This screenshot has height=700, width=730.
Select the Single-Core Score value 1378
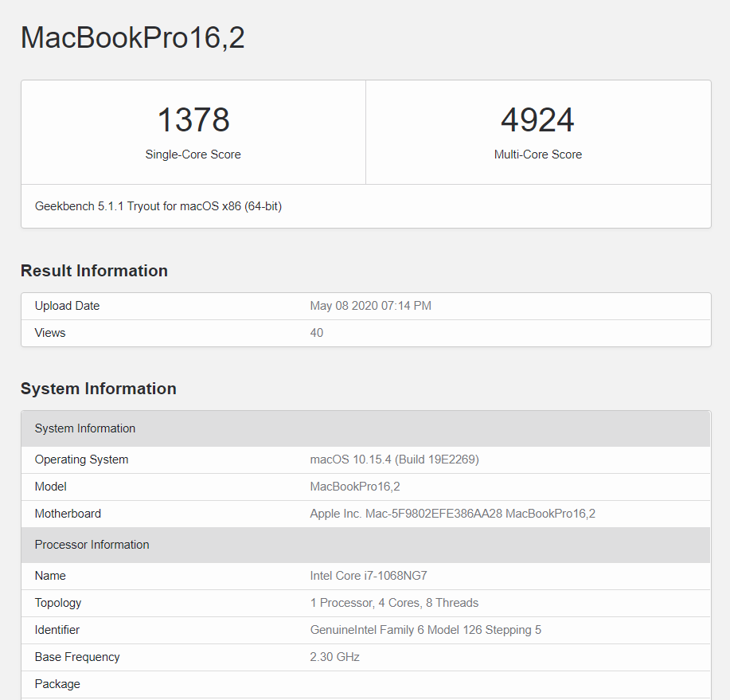click(x=193, y=119)
